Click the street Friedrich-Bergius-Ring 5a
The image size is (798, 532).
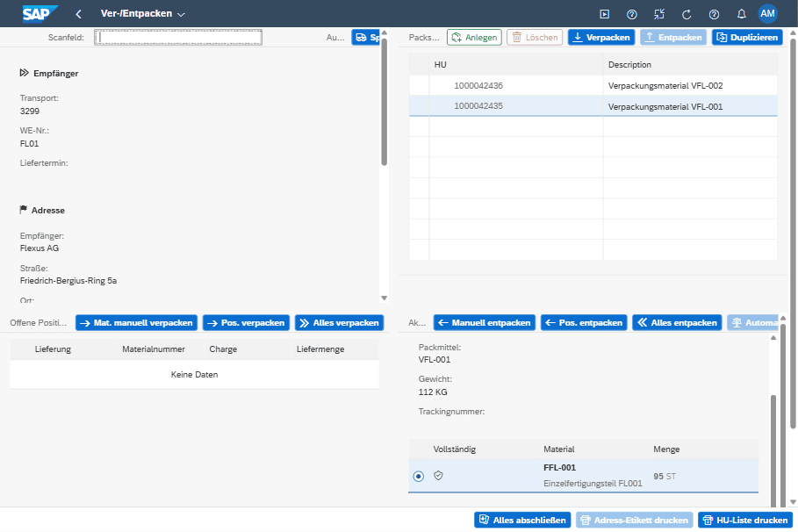68,281
